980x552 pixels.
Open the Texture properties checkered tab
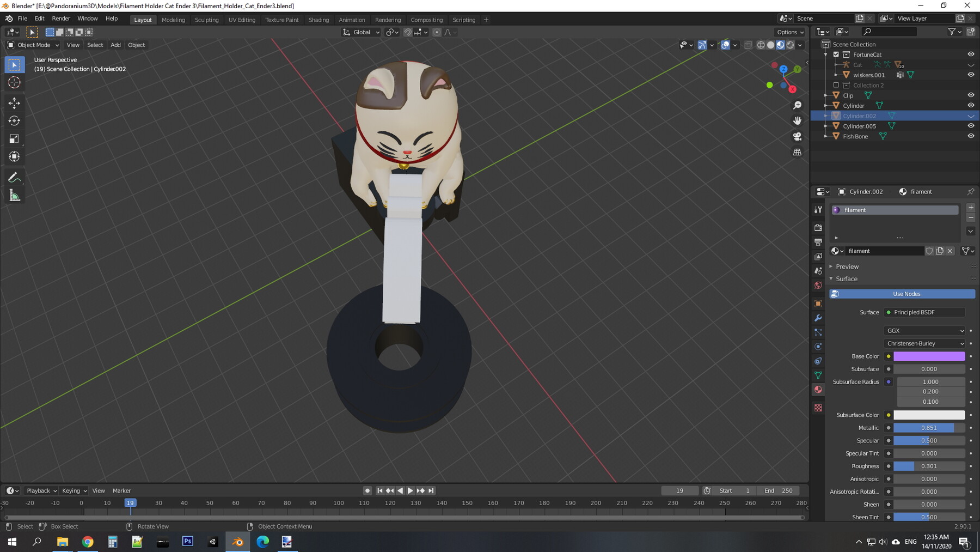click(818, 408)
